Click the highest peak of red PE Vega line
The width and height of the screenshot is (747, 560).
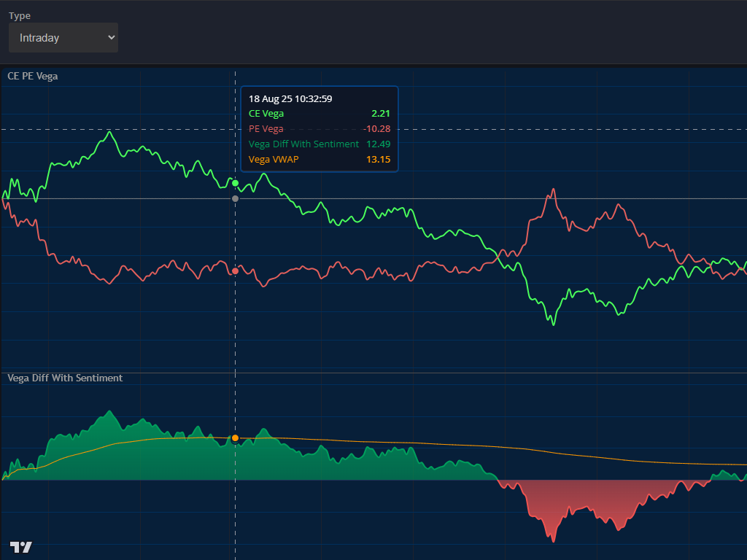pyautogui.click(x=554, y=190)
